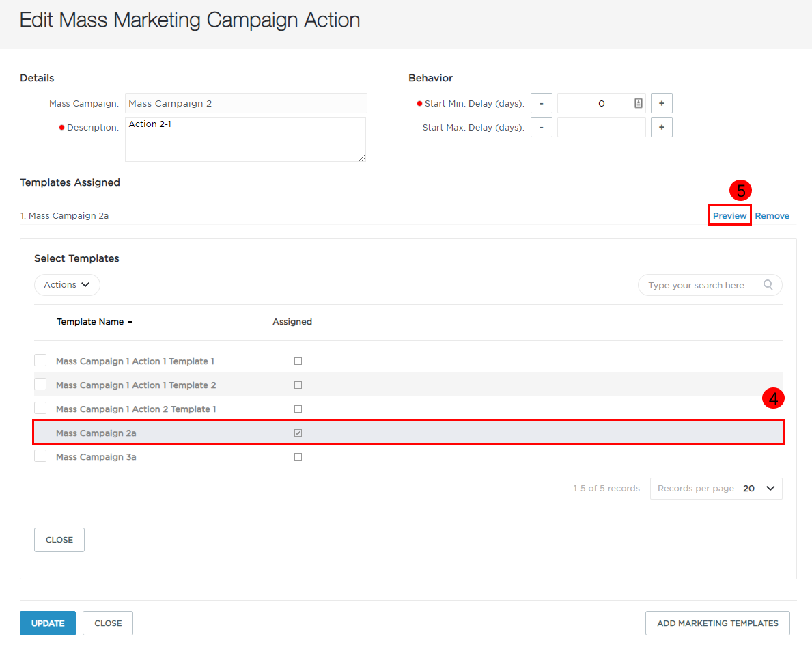
Task: Click Description textarea resize handle
Action: [362, 158]
